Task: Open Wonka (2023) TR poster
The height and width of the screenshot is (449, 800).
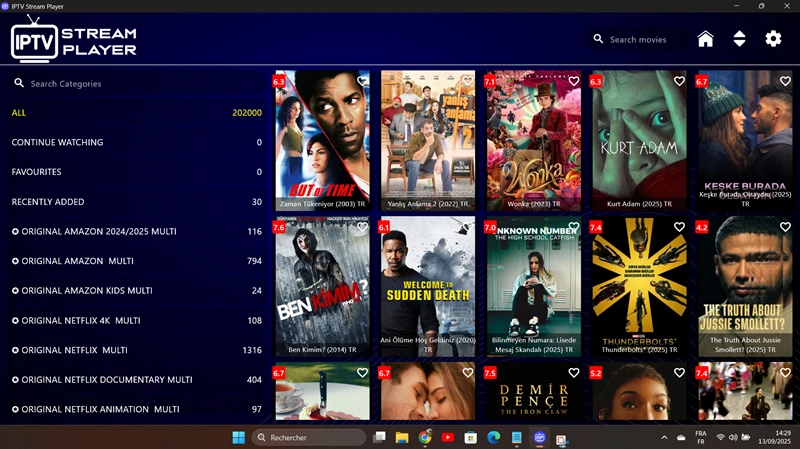Action: tap(534, 140)
